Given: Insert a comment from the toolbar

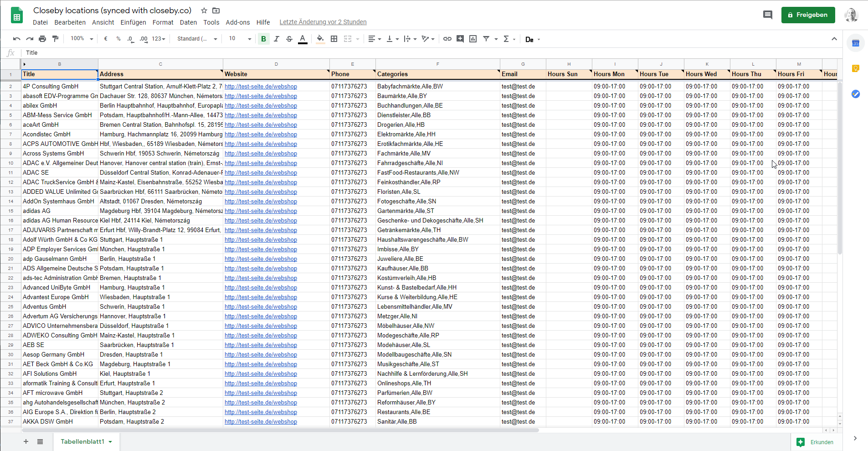Looking at the screenshot, I should [x=460, y=39].
